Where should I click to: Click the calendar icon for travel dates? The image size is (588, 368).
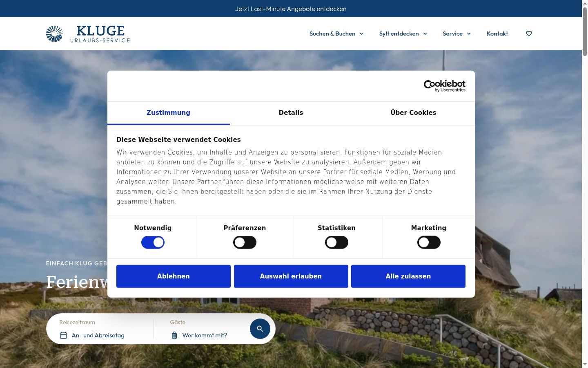coord(63,335)
